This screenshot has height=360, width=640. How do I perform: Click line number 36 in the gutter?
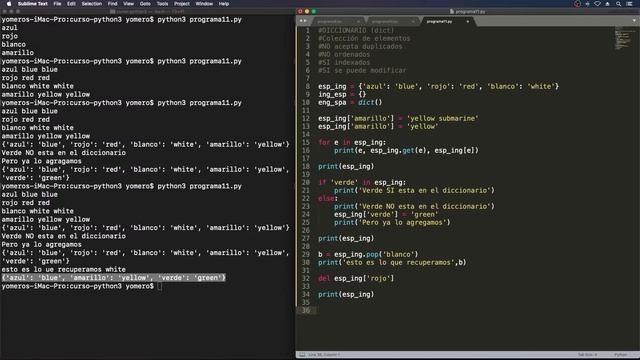tap(306, 310)
